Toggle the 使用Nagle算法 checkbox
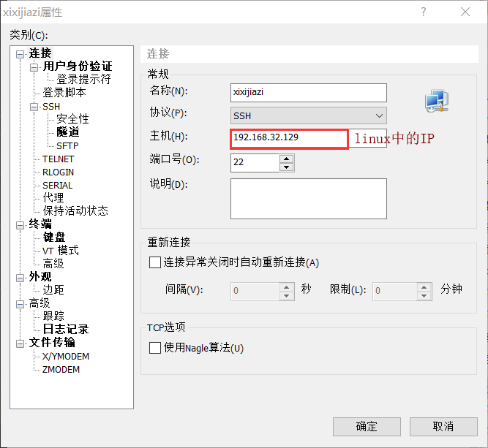The width and height of the screenshot is (488, 448). tap(155, 348)
